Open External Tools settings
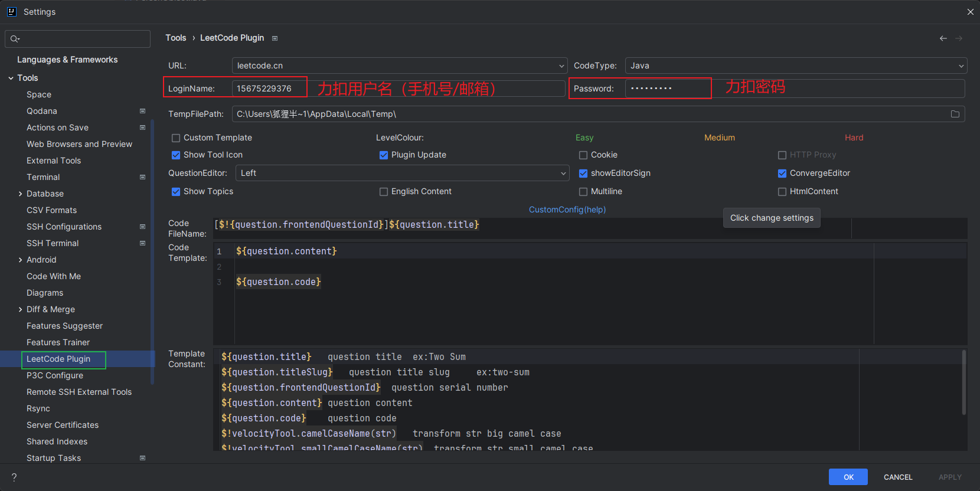The height and width of the screenshot is (491, 980). coord(54,161)
